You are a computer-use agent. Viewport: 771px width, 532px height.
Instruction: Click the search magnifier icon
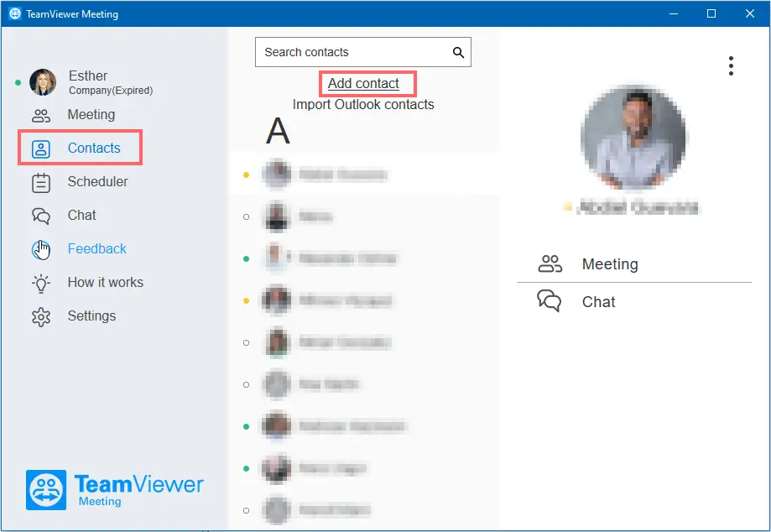(x=458, y=52)
